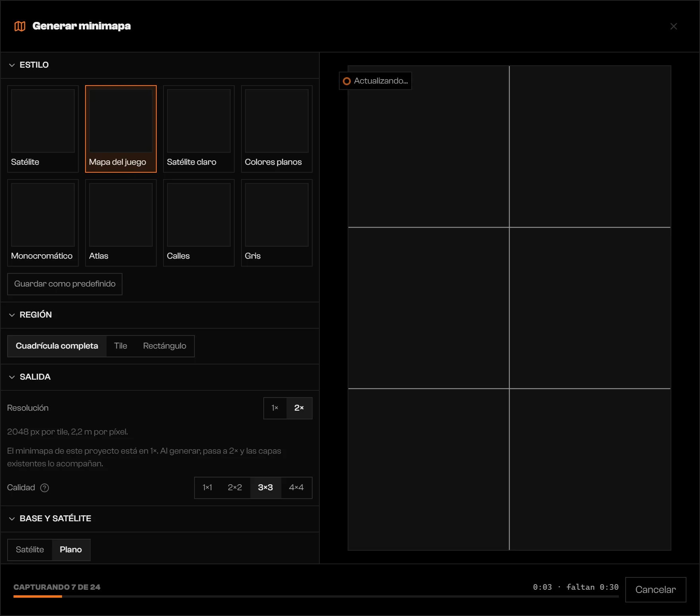Pick the Monocromático style card
700x616 pixels.
[43, 223]
